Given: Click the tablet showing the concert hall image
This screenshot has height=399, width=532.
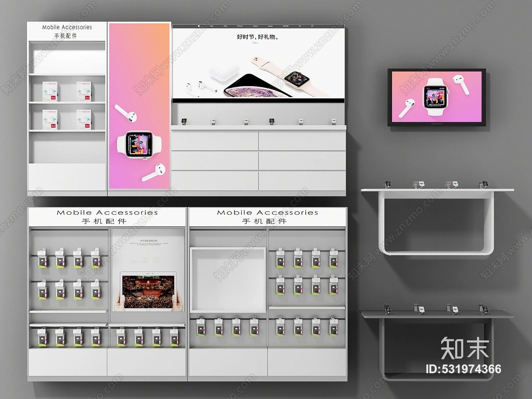Looking at the screenshot, I should pos(148,291).
